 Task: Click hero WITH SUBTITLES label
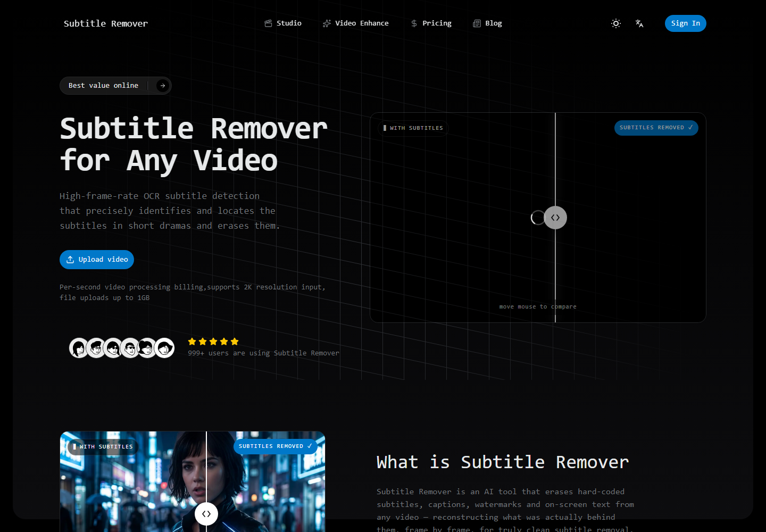click(x=413, y=128)
